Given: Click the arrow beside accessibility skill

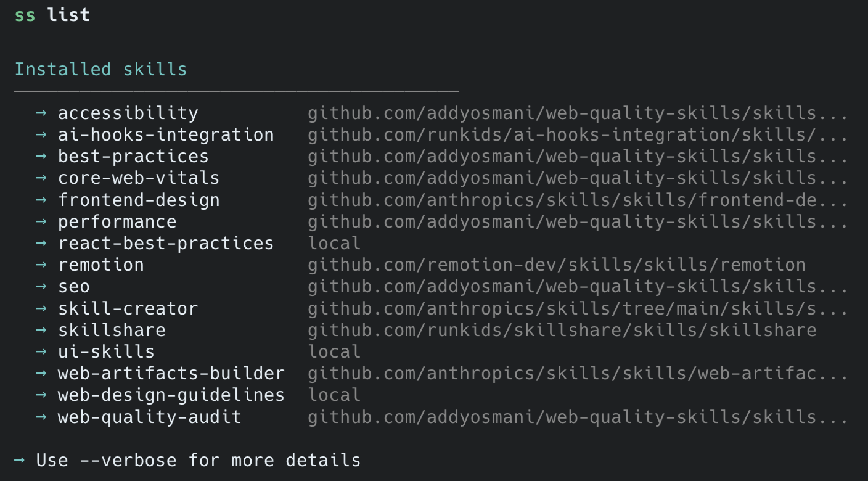Looking at the screenshot, I should point(41,113).
